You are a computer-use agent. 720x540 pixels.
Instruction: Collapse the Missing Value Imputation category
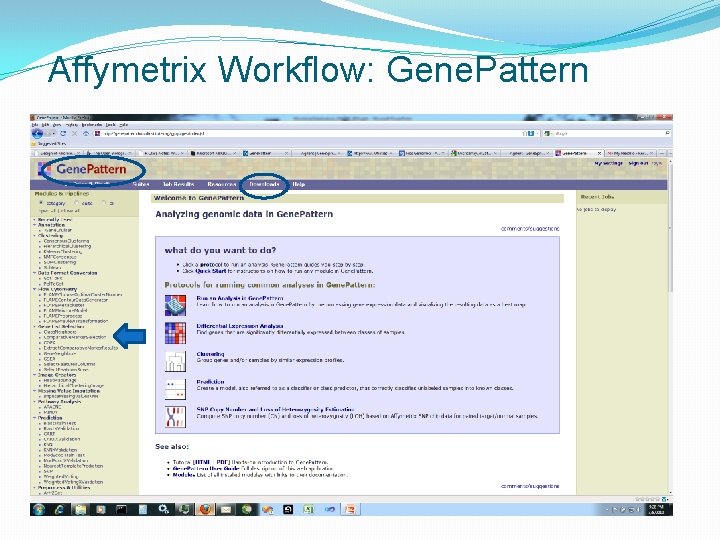[35, 391]
